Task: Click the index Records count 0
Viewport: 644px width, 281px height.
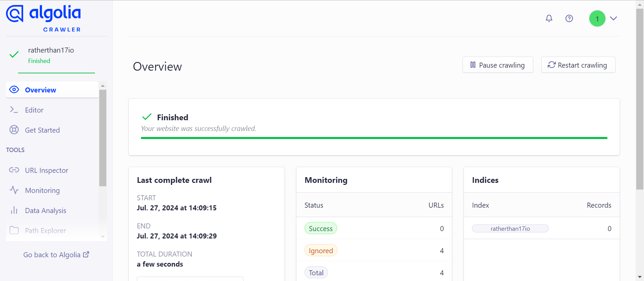Action: (609, 228)
